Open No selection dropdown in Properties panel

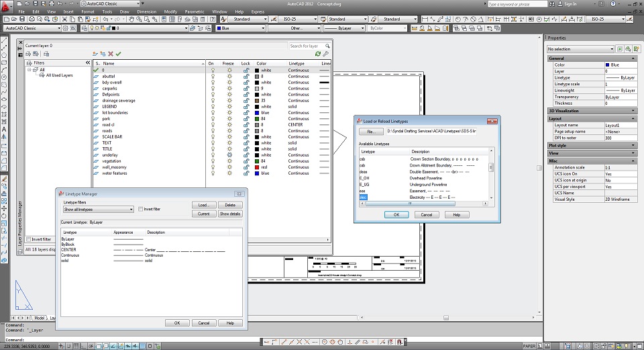[x=580, y=48]
